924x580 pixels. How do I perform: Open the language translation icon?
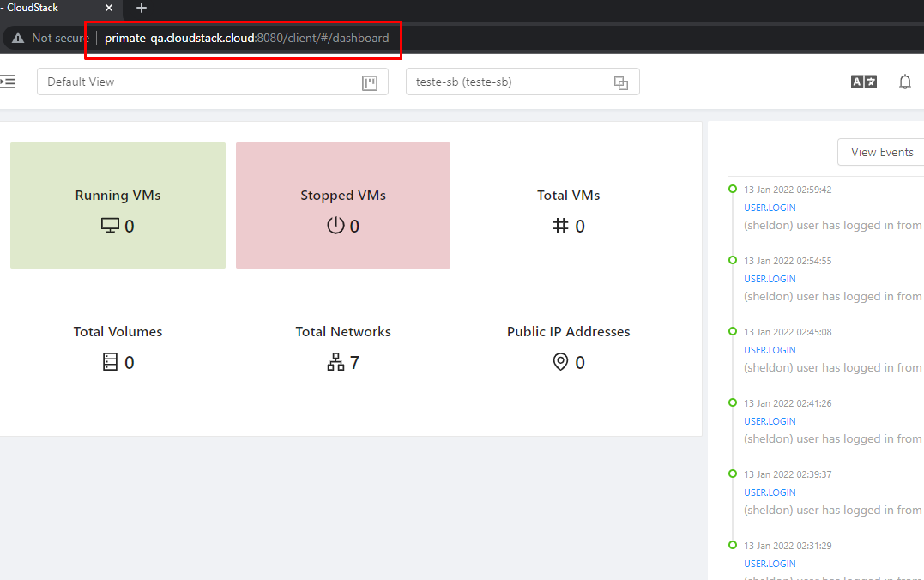(863, 81)
